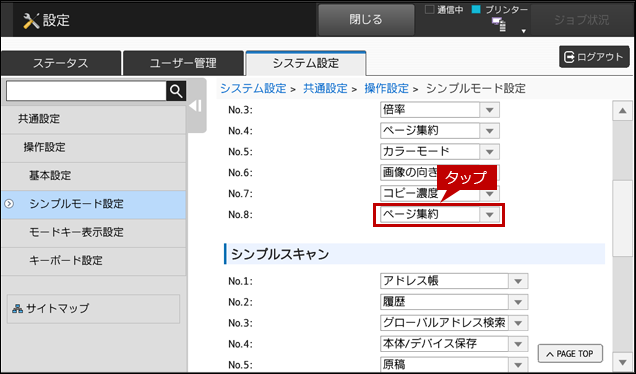The width and height of the screenshot is (636, 374).
Task: Click the scrollbar down arrow
Action: click(x=623, y=362)
